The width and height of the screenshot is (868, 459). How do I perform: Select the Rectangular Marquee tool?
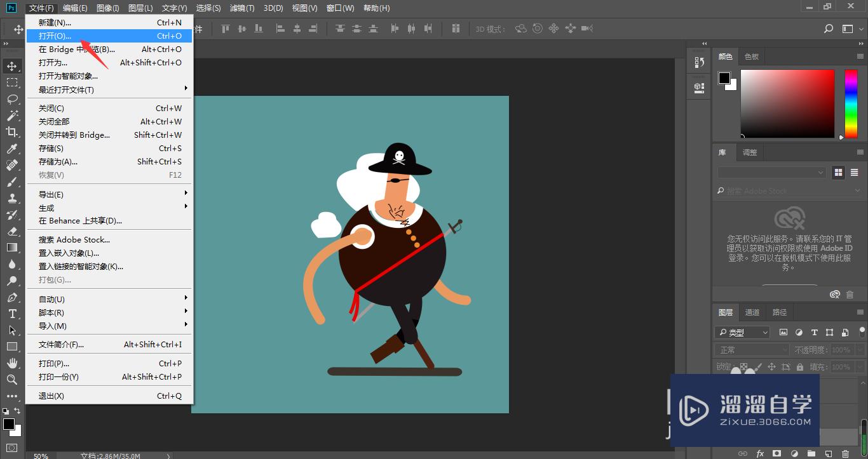(12, 83)
